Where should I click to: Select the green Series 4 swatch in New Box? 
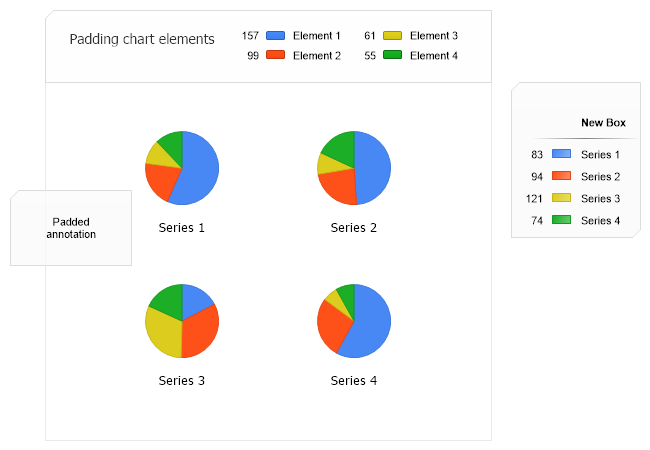[562, 220]
